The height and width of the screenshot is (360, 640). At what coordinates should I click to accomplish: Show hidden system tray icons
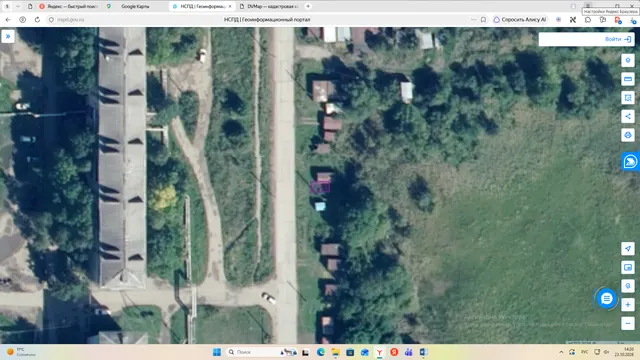pyautogui.click(x=561, y=352)
